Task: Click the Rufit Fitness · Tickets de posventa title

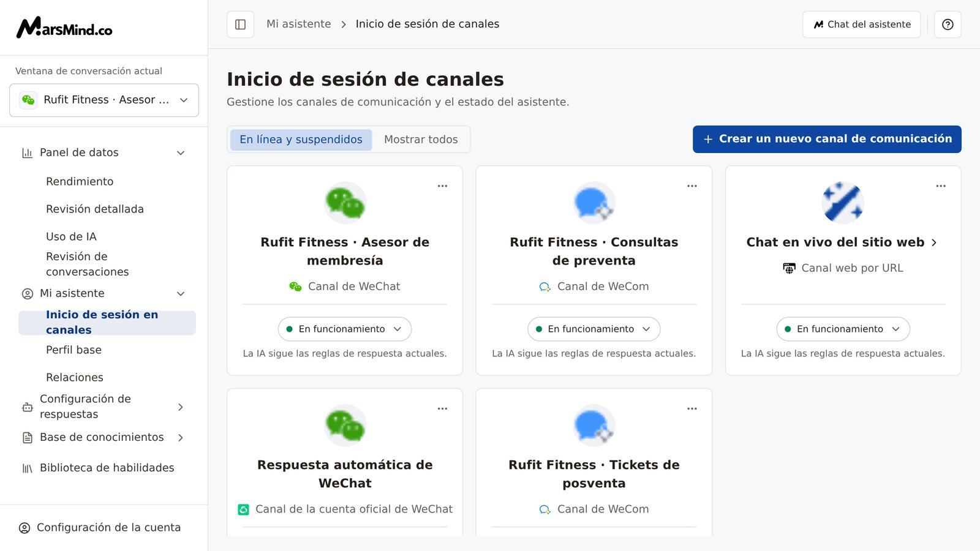Action: [x=594, y=474]
